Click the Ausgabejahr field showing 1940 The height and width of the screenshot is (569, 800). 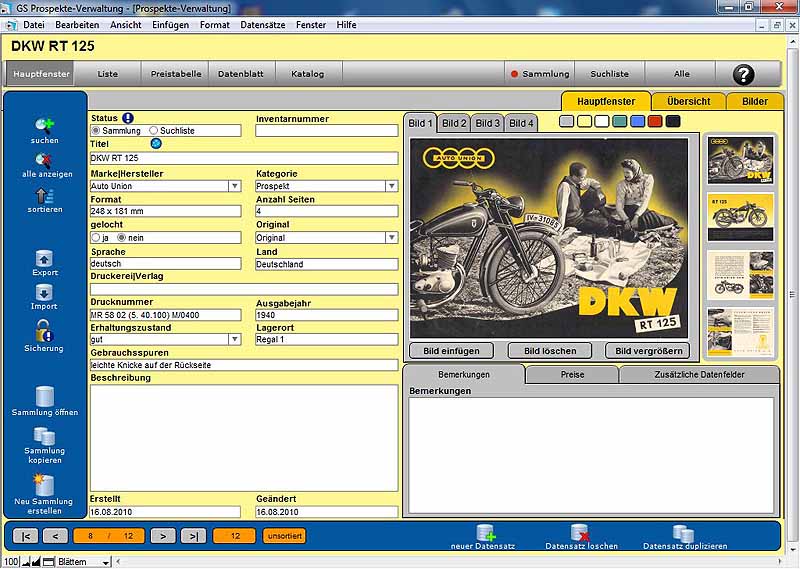point(327,315)
